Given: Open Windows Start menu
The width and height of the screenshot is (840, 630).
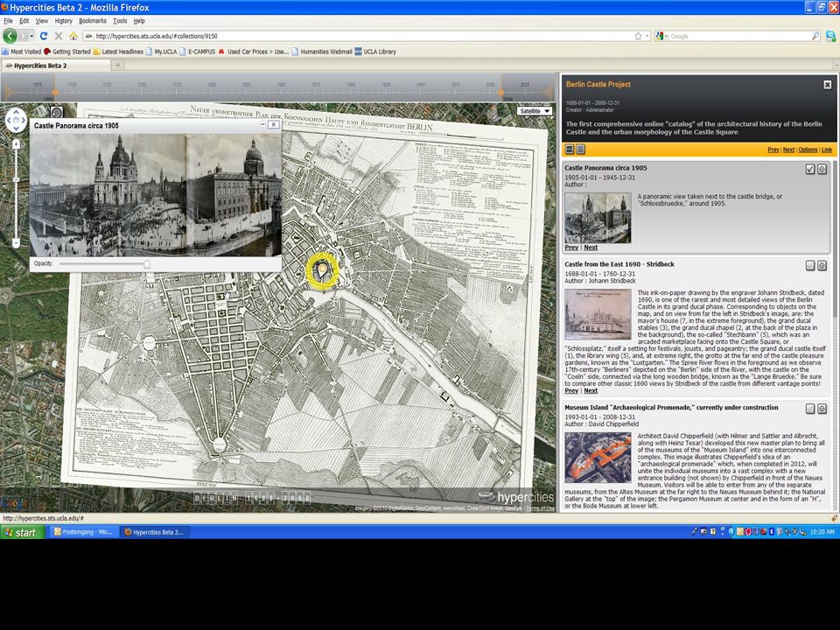Looking at the screenshot, I should (x=23, y=532).
